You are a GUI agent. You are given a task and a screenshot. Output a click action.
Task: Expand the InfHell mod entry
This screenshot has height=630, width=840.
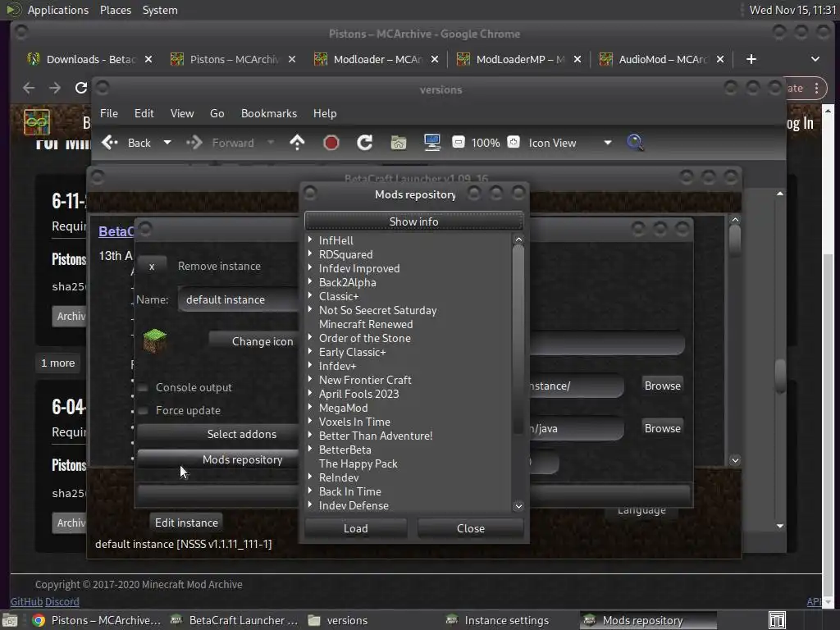pyautogui.click(x=311, y=240)
